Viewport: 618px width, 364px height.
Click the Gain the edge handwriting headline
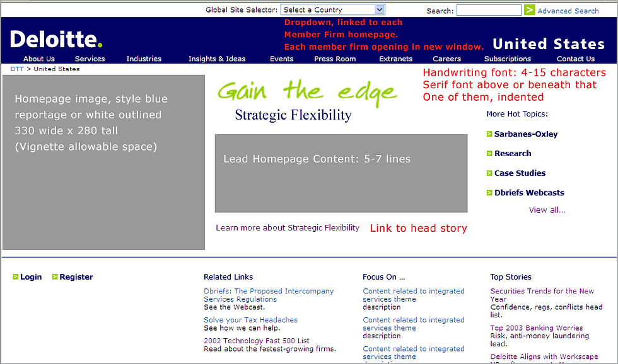308,92
